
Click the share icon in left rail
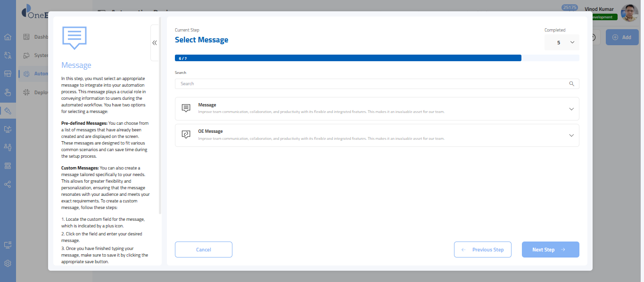coord(8,184)
